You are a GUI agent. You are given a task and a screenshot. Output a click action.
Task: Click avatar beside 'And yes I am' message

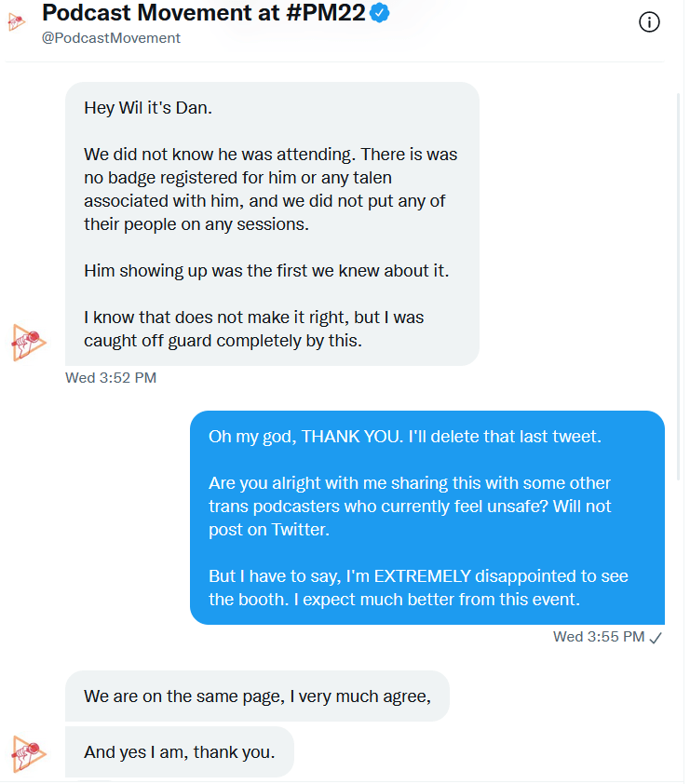tap(29, 752)
